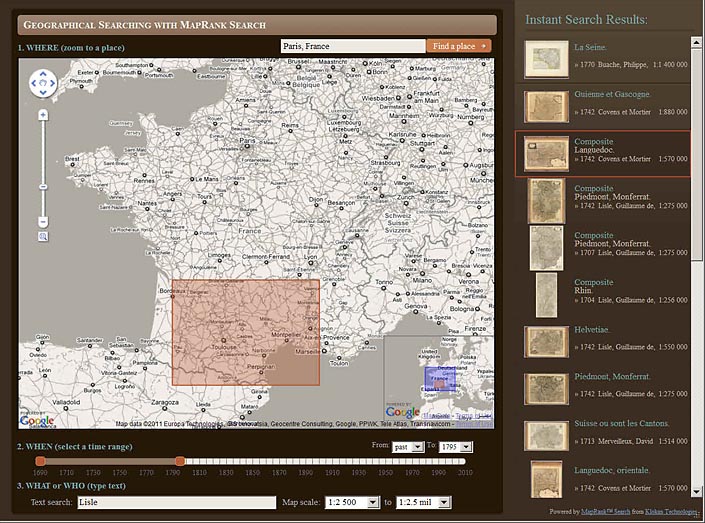The height and width of the screenshot is (523, 705).
Task: Open the To year dropdown showing 1795
Action: point(455,446)
